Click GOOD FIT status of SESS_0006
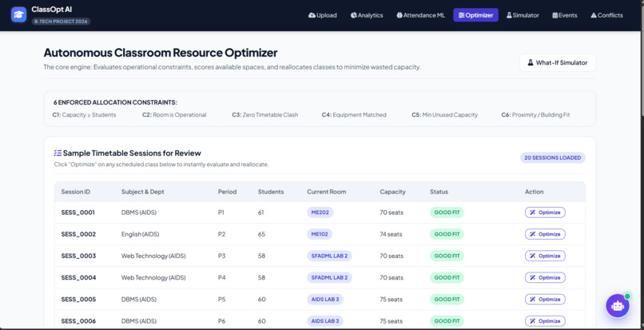The width and height of the screenshot is (644, 330). coord(447,321)
